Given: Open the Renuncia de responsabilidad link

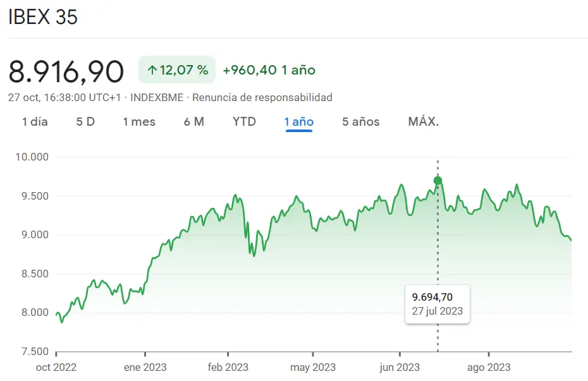Looking at the screenshot, I should click(x=262, y=97).
